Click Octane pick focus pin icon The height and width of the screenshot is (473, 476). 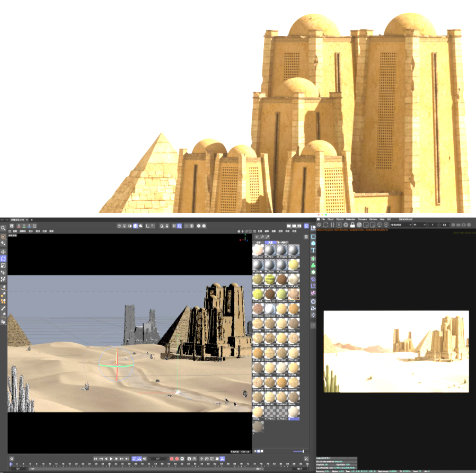[x=380, y=225]
